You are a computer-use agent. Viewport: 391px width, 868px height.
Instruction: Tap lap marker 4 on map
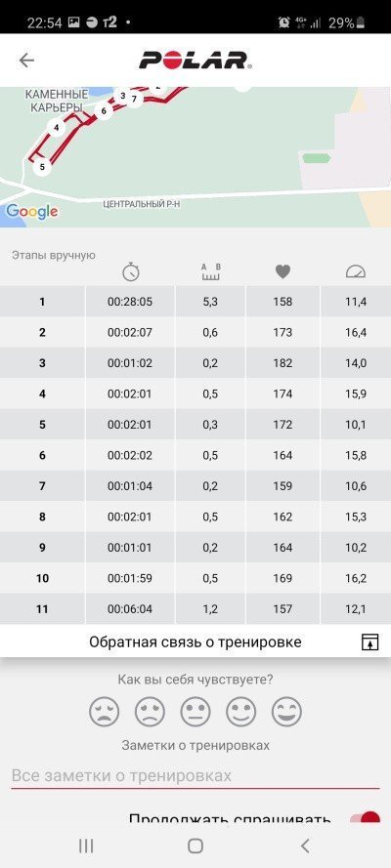tap(56, 128)
